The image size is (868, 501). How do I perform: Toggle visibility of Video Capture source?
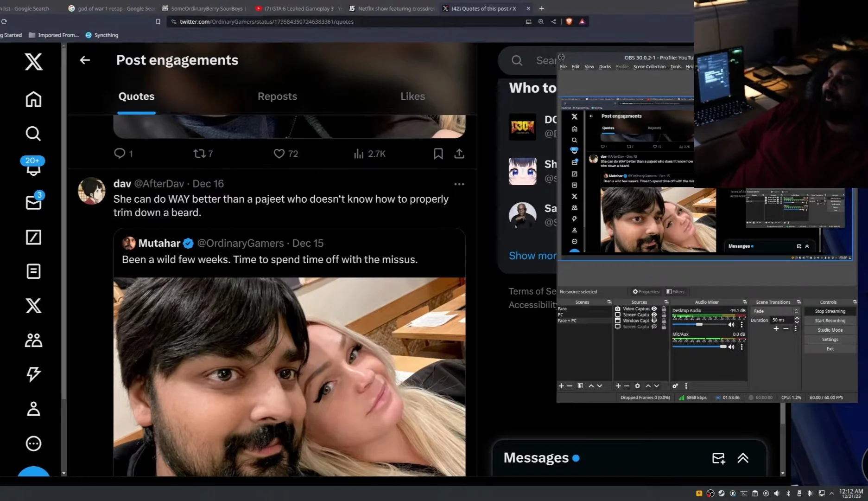654,309
